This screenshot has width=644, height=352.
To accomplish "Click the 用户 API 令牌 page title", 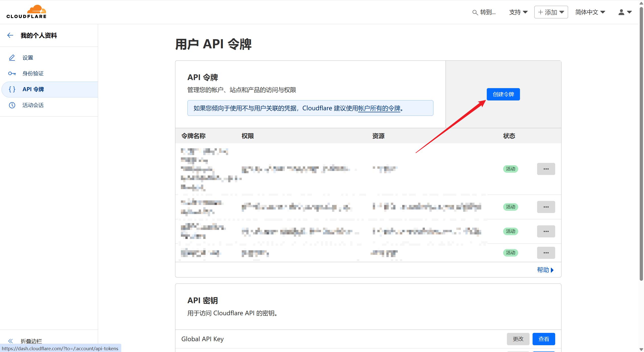I will [213, 44].
